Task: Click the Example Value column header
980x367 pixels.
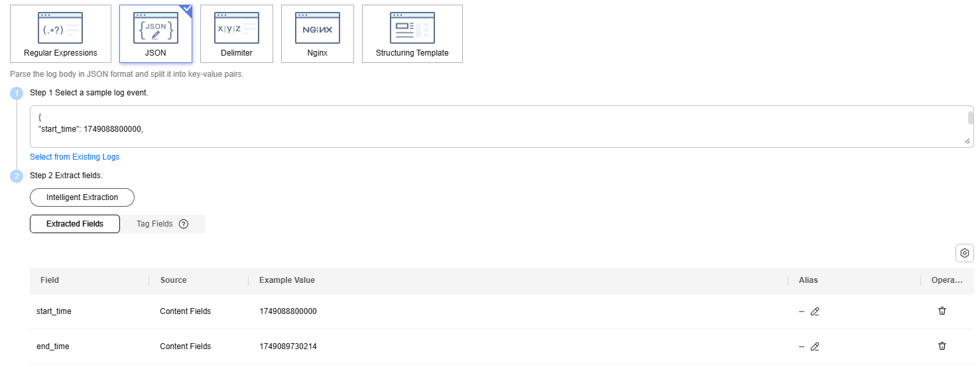Action: coord(287,280)
